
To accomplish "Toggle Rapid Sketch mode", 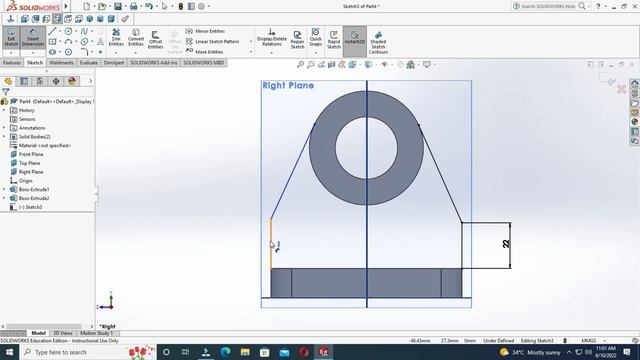I will click(333, 40).
